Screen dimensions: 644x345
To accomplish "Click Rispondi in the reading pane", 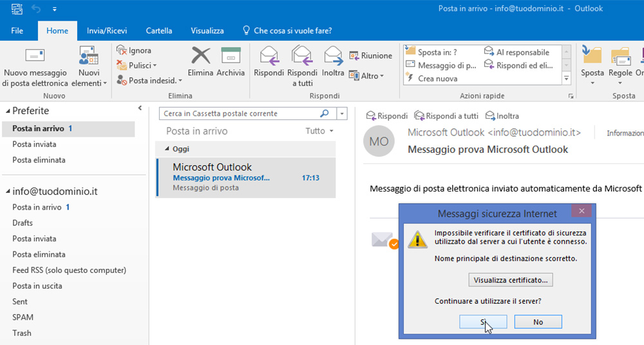I will 387,116.
